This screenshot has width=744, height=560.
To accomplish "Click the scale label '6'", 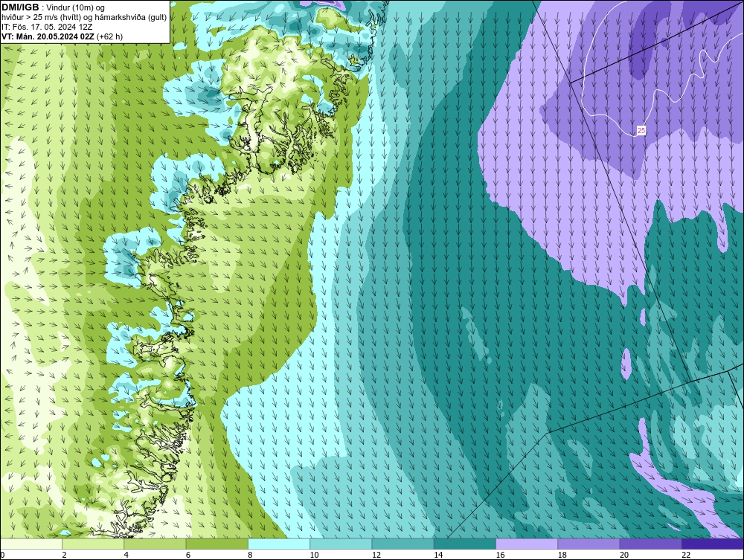I will [x=188, y=556].
